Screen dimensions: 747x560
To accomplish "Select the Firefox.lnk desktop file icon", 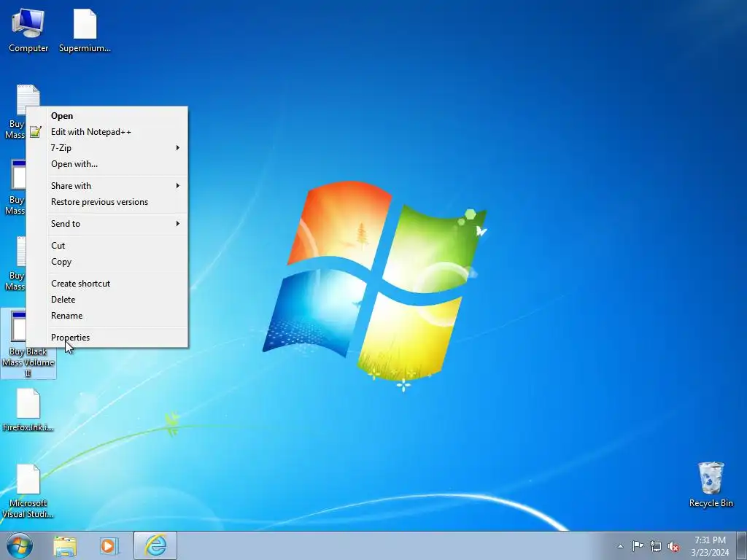I will click(28, 410).
